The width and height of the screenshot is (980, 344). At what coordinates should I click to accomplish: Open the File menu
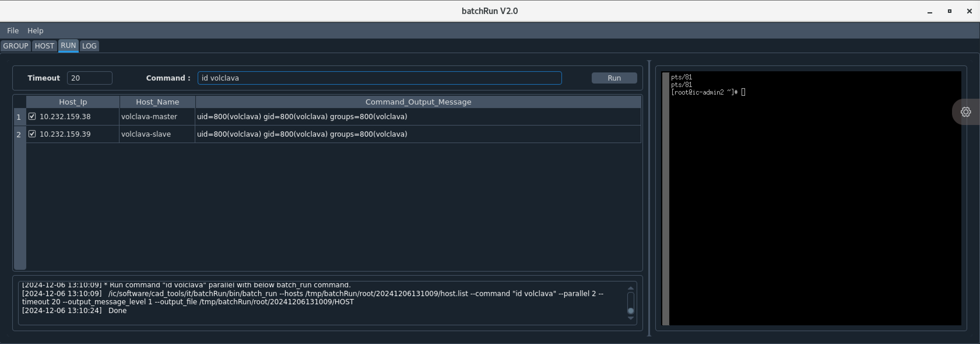click(x=13, y=30)
